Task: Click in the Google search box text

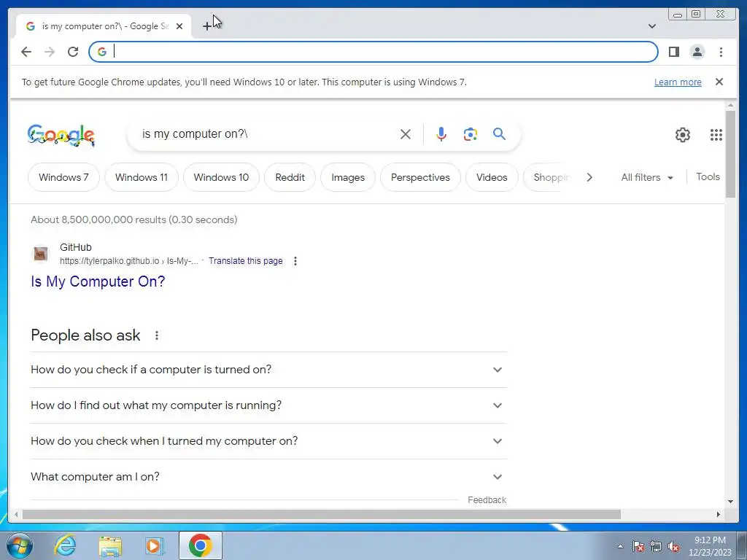Action: tap(194, 134)
